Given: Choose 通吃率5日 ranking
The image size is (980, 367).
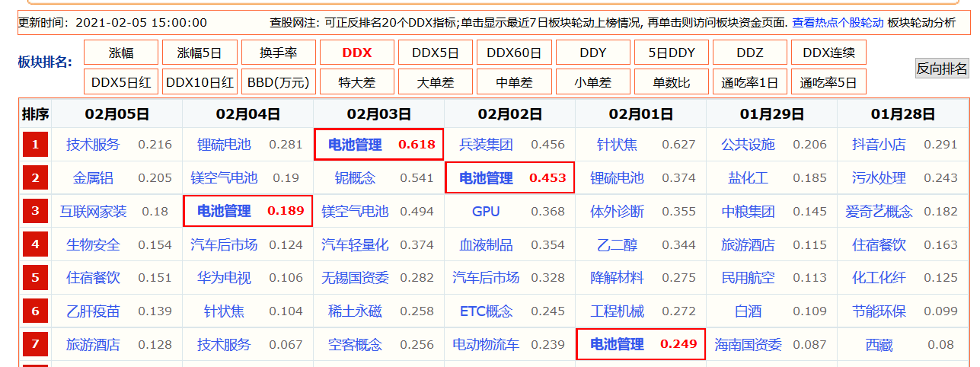Looking at the screenshot, I should pyautogui.click(x=828, y=81).
